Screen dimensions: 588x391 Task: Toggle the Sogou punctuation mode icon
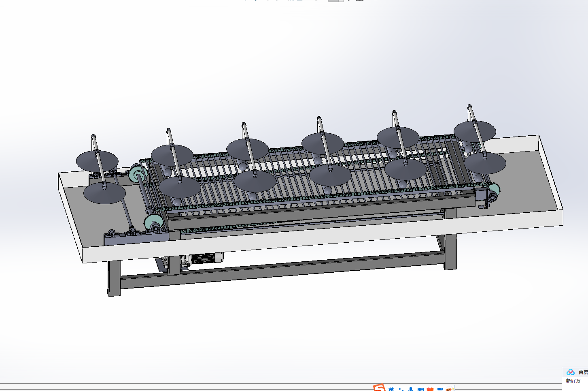401,389
